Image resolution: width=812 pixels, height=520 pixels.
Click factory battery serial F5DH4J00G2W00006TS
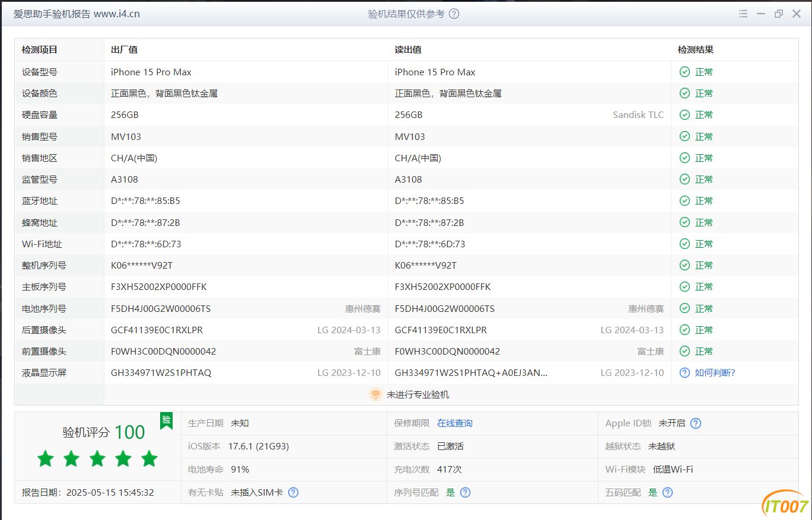(x=161, y=309)
